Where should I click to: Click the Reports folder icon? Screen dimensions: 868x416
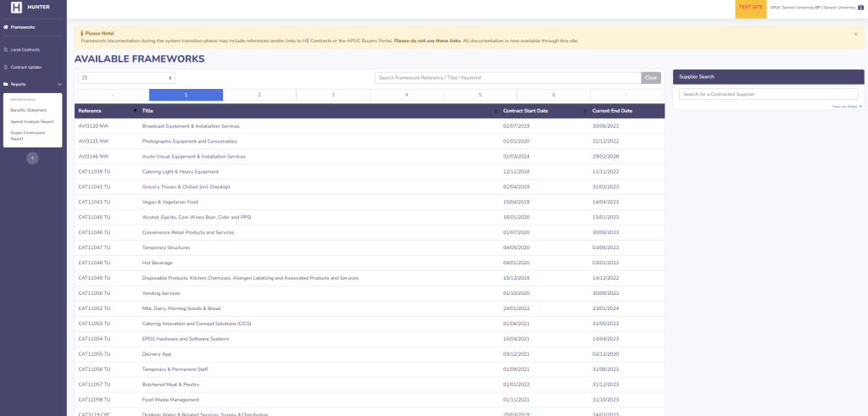(6, 85)
